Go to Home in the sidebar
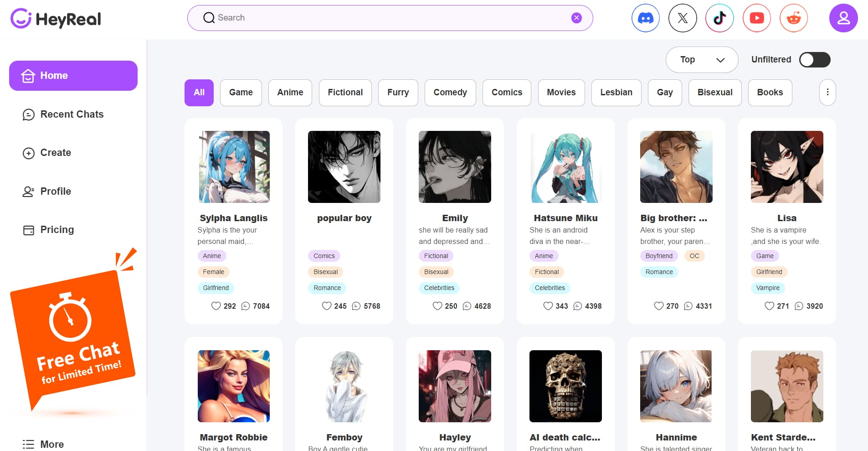Screen dimensions: 868x451 (73, 76)
